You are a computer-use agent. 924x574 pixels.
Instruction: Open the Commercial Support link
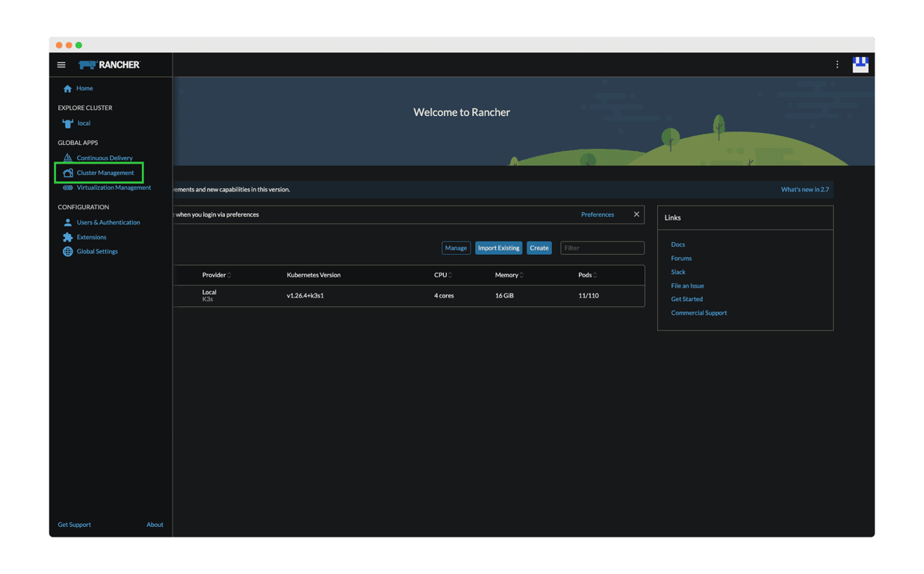tap(698, 313)
